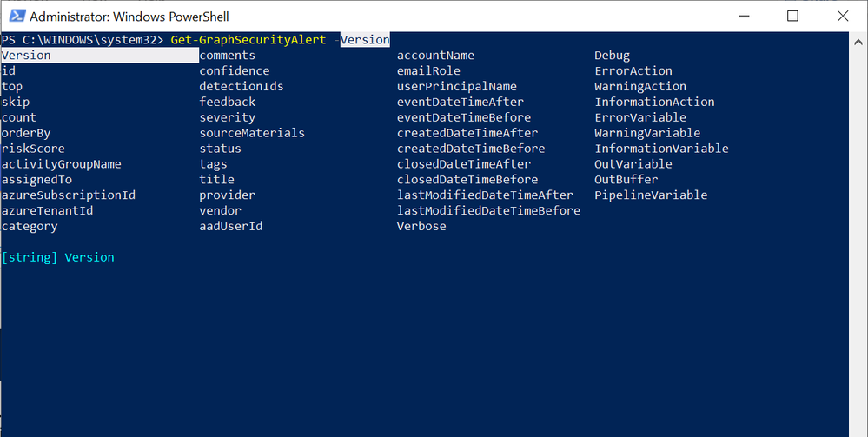
Task: Minimize the PowerShell window
Action: [x=745, y=17]
